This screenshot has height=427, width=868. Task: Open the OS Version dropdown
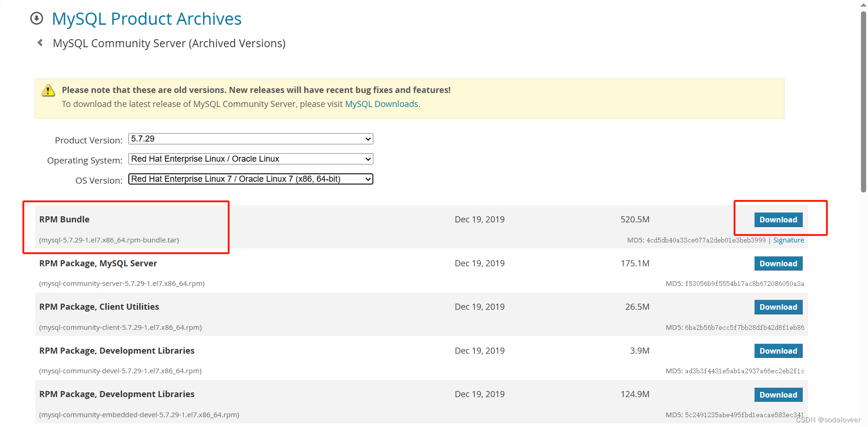click(251, 179)
